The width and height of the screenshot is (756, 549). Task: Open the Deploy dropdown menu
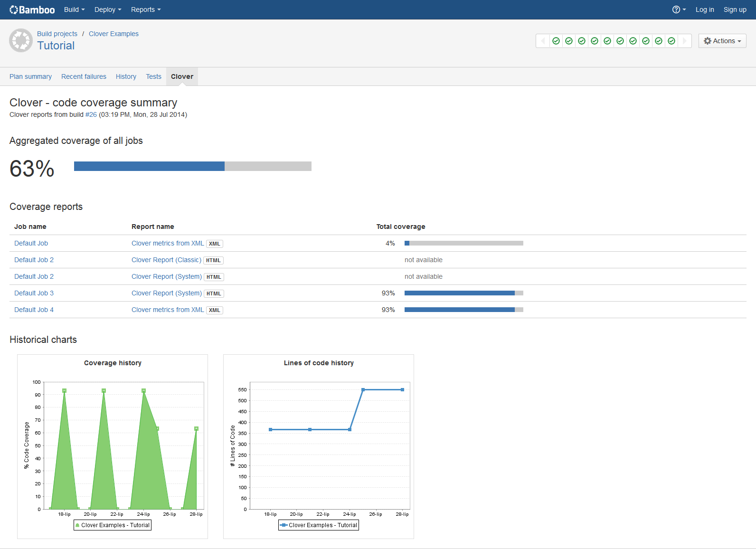coord(108,9)
